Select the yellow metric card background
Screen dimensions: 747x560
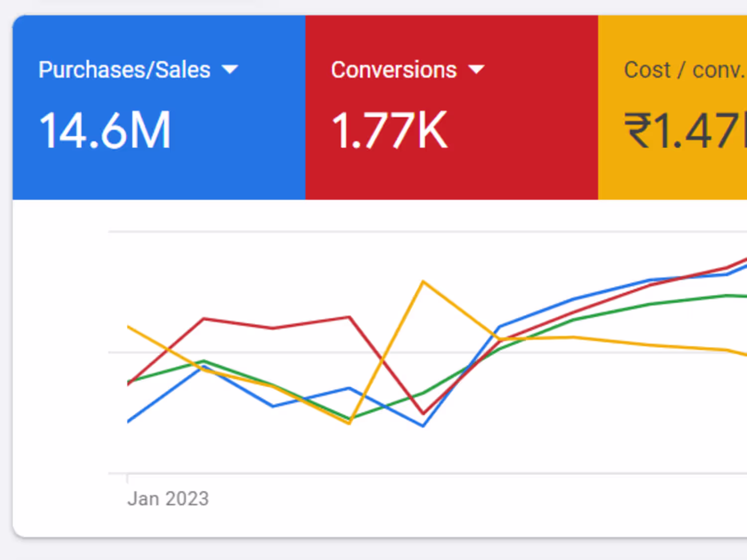(672, 174)
